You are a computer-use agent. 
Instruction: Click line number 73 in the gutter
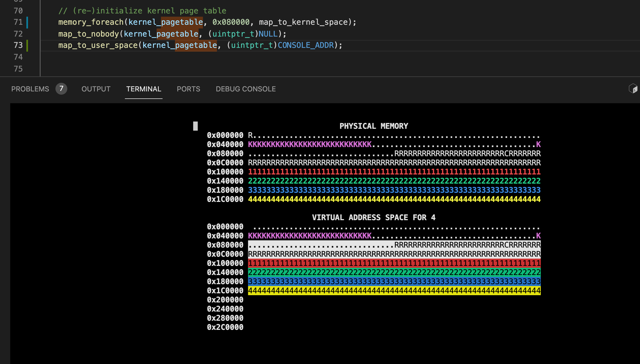(x=18, y=45)
